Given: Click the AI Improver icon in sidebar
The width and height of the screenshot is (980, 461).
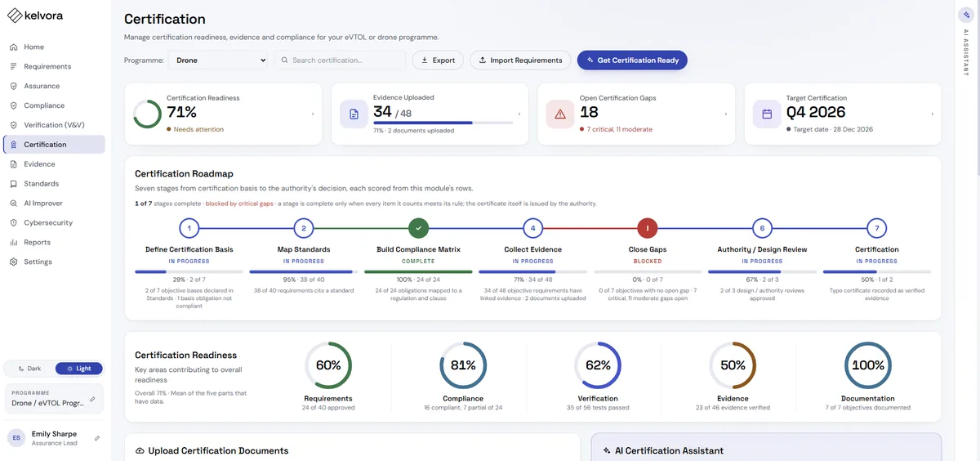Looking at the screenshot, I should pos(14,204).
